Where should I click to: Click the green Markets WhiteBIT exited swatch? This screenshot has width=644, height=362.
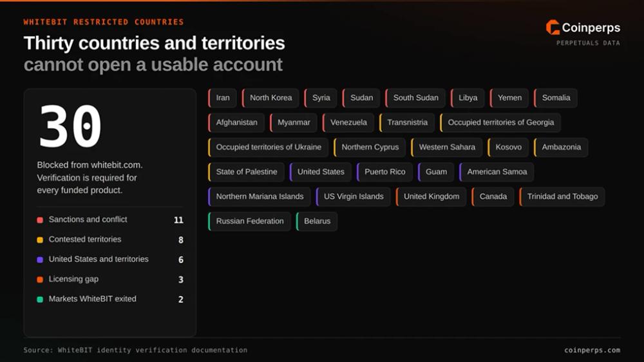(40, 299)
